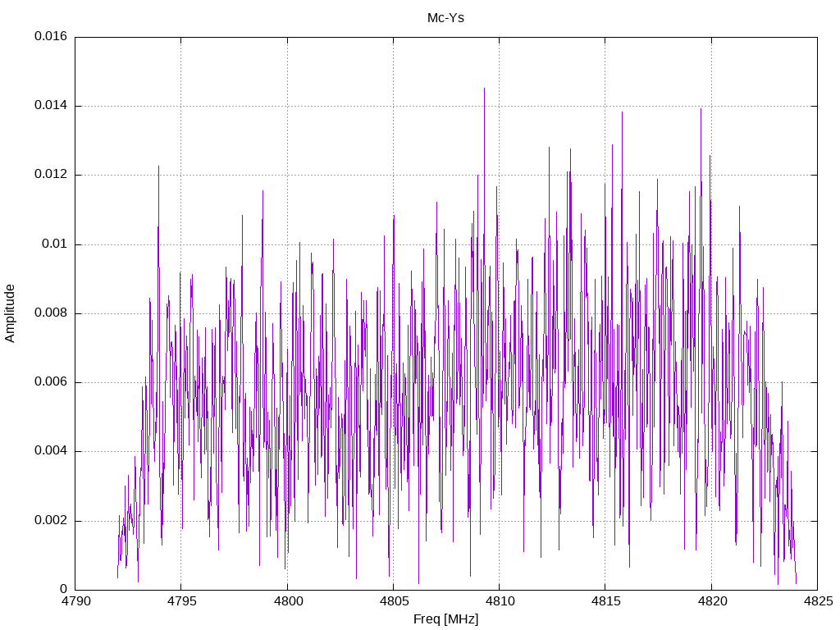
Task: Click the y-axis tick label 0.012
Action: [x=51, y=175]
